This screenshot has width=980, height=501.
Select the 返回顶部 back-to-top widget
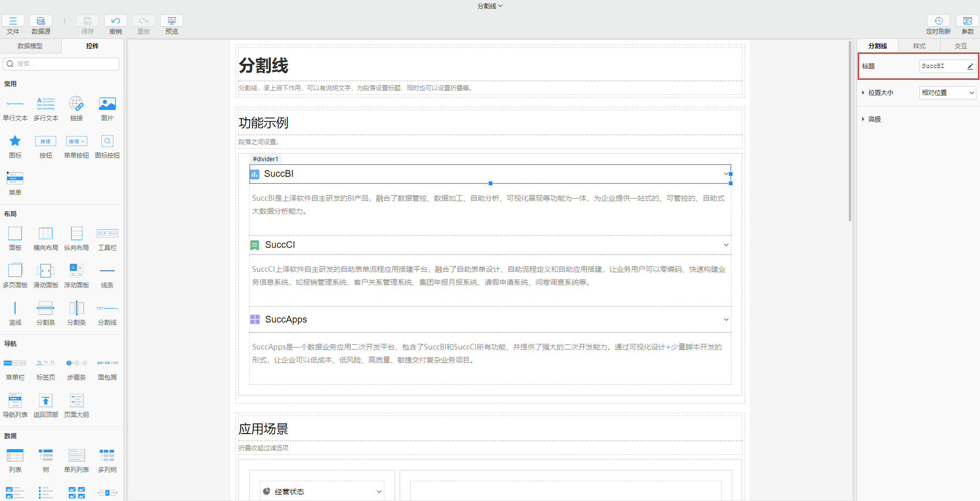click(46, 400)
